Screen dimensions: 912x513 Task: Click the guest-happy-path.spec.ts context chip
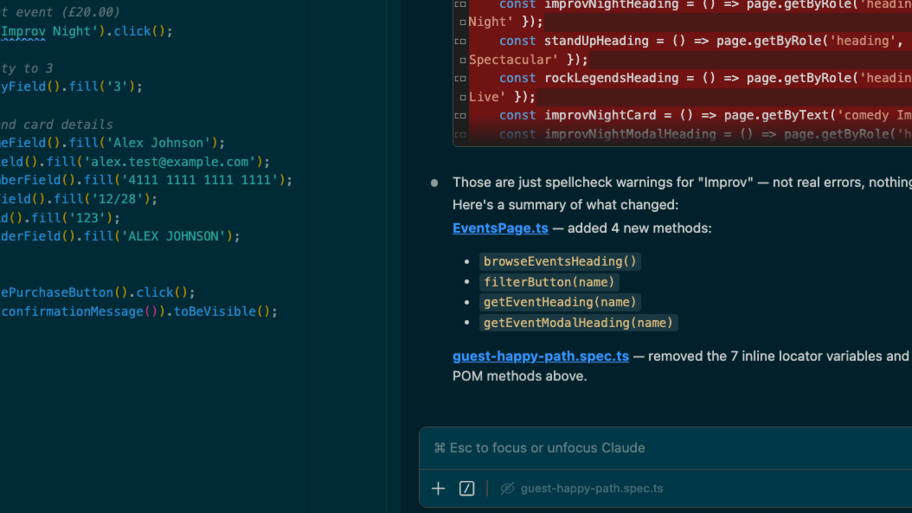(x=592, y=489)
